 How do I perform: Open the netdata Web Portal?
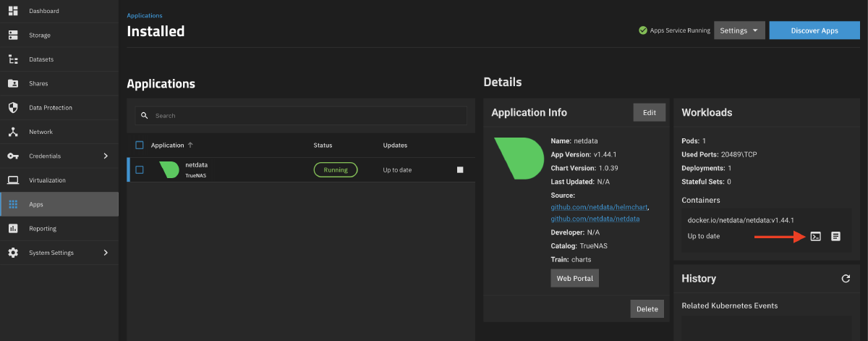(575, 278)
